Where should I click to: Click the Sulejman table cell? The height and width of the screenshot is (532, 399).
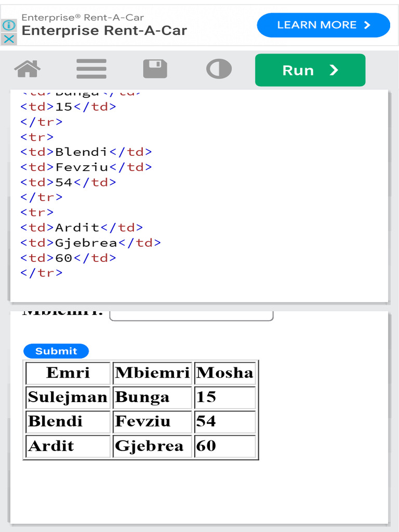tap(68, 397)
